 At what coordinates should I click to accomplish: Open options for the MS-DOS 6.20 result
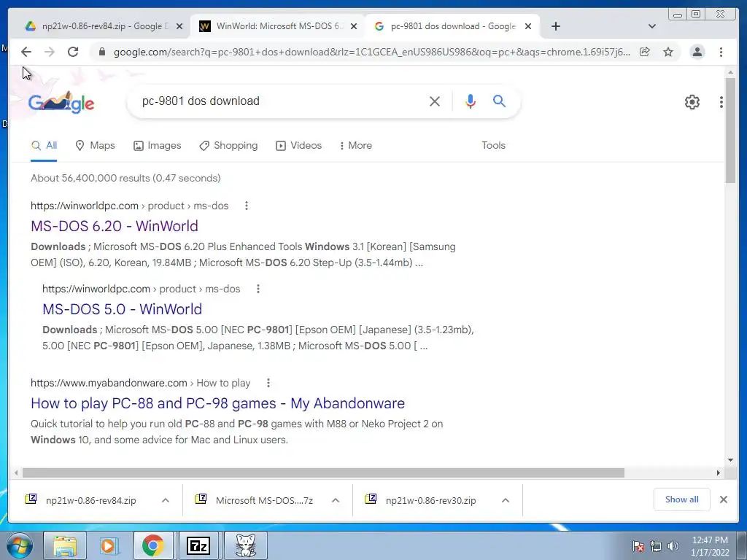247,206
